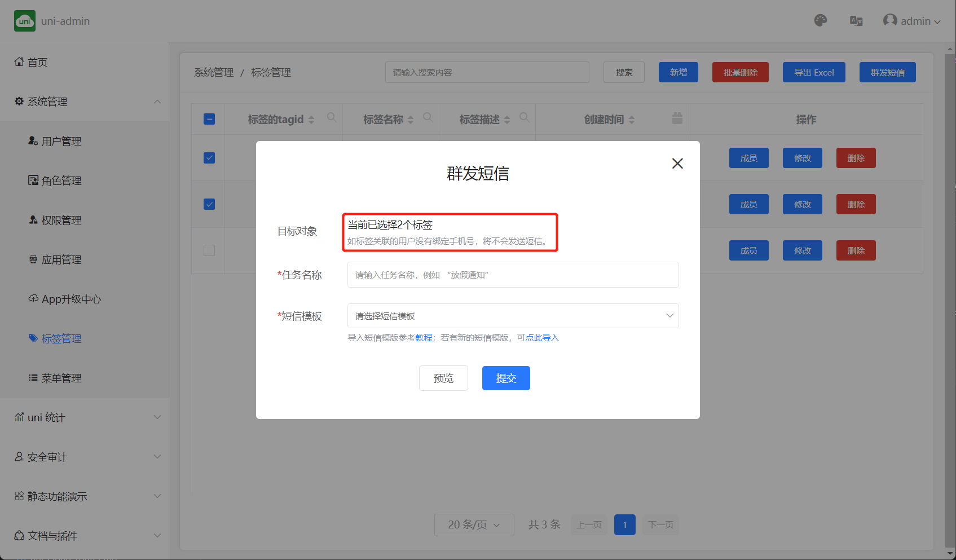956x560 pixels.
Task: Open the admin account dropdown arrow
Action: 937,22
